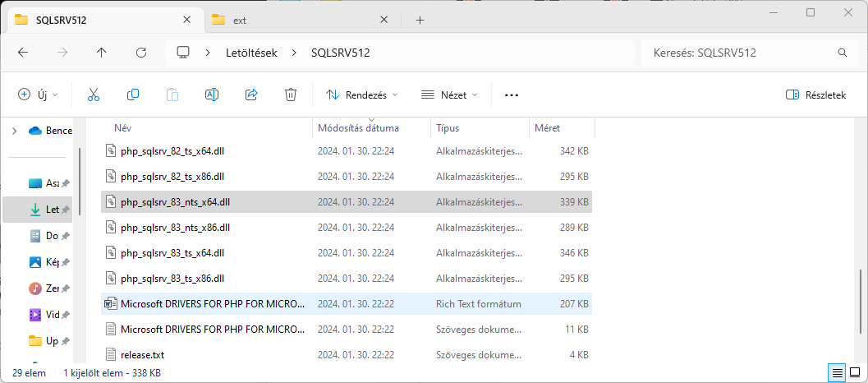The height and width of the screenshot is (383, 868).
Task: Open the Nézet view dropdown
Action: pyautogui.click(x=449, y=95)
